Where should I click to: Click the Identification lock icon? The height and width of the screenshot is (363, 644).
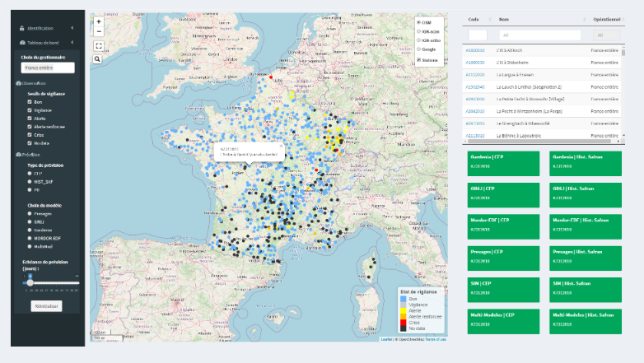point(21,28)
